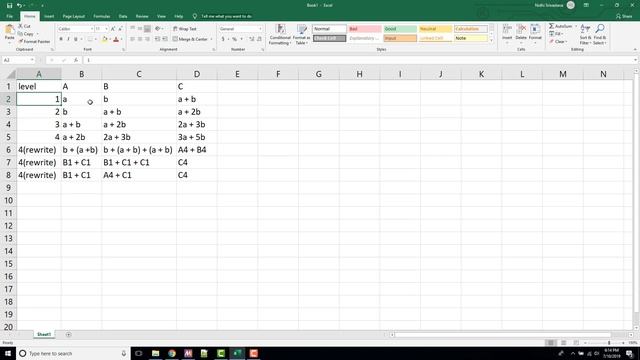Open Conditional Formatting menu

coord(280,34)
